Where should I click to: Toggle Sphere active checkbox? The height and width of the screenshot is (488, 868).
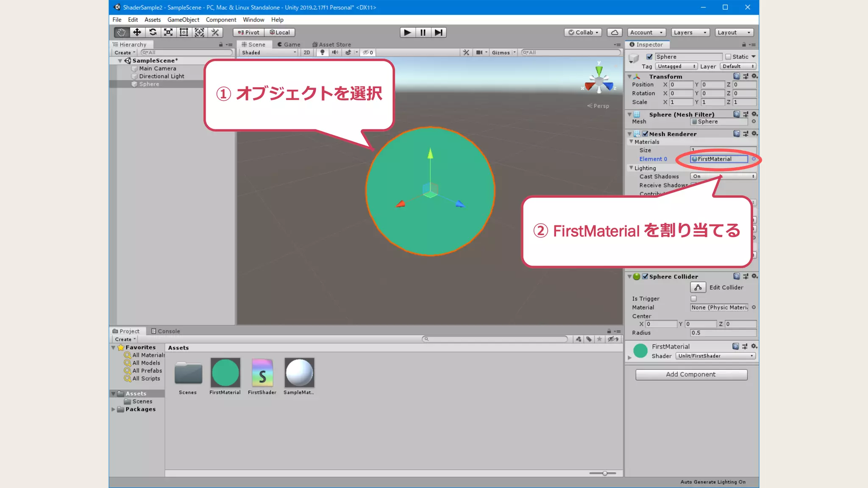click(x=649, y=57)
